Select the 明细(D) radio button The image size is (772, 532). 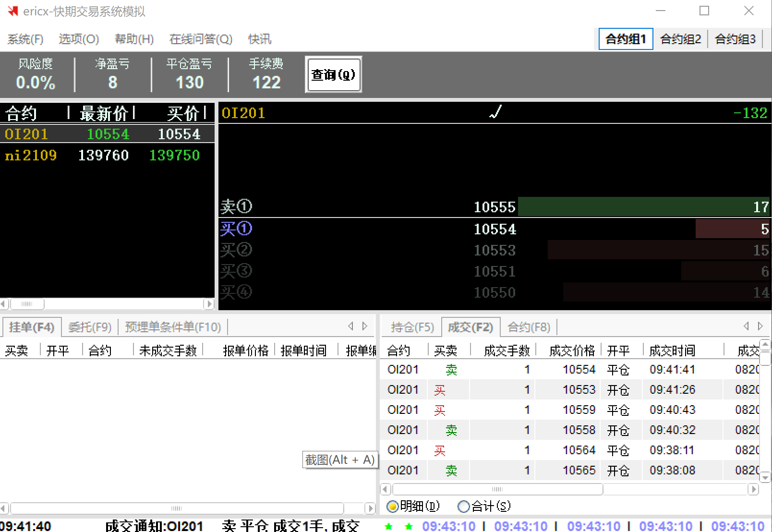(x=393, y=506)
